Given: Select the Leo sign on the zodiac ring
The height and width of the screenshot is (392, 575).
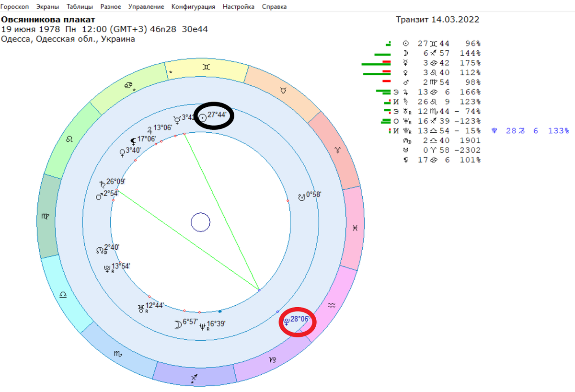Looking at the screenshot, I should coord(69,139).
